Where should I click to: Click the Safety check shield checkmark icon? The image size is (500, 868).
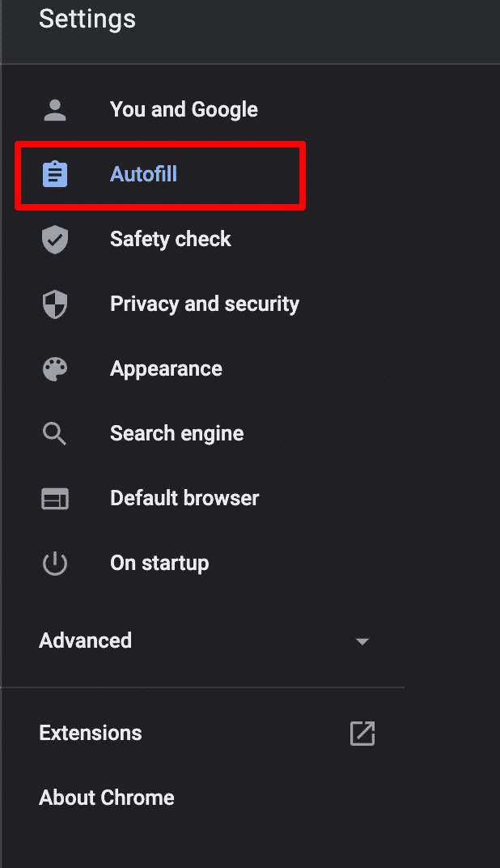[x=54, y=239]
